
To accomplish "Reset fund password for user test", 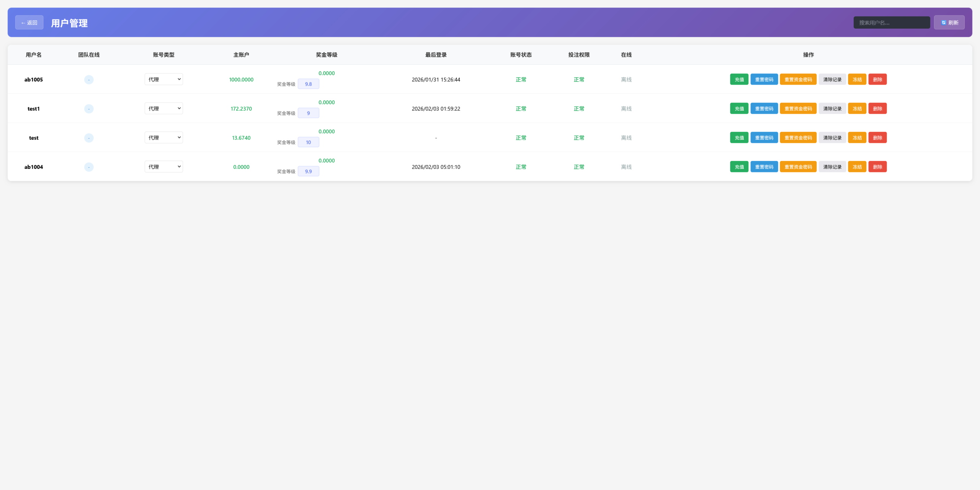I will pos(798,138).
